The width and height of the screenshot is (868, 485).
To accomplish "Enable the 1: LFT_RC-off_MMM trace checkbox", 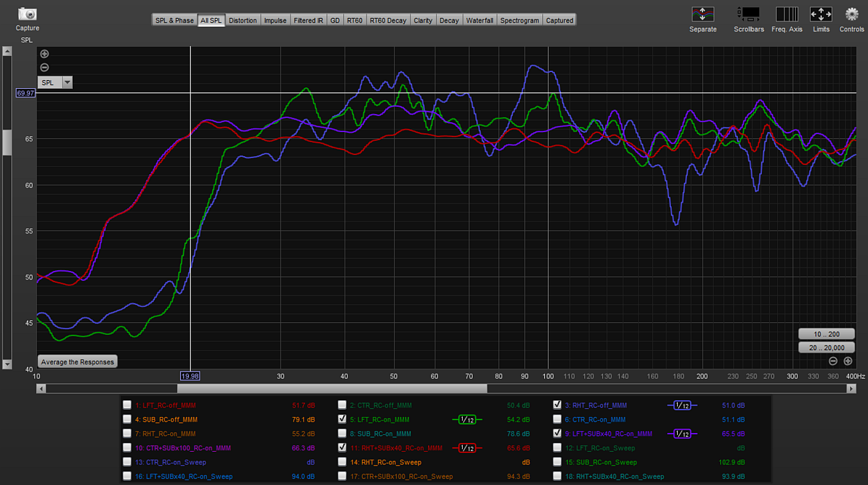I will tap(127, 405).
